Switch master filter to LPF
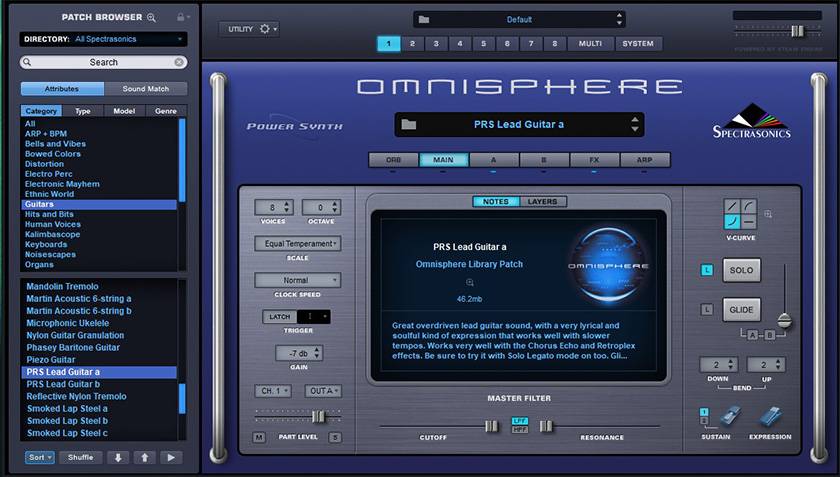Screen dimensions: 840x477 coord(520,421)
